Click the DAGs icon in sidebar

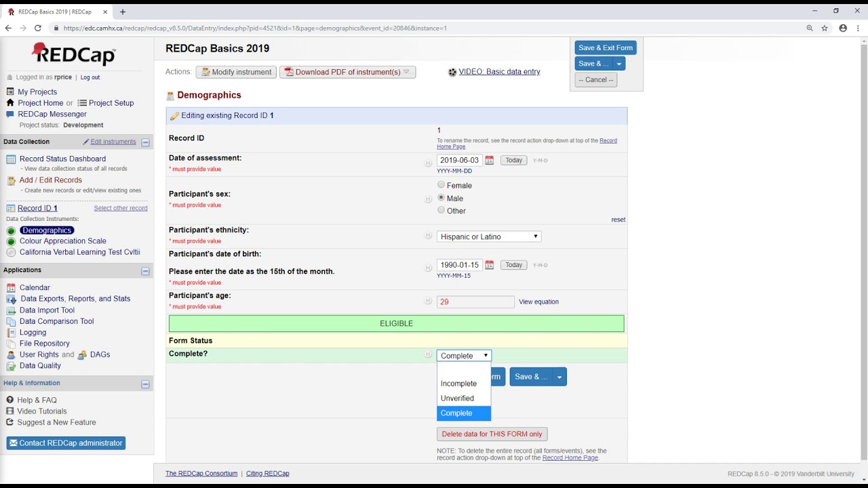coord(82,354)
